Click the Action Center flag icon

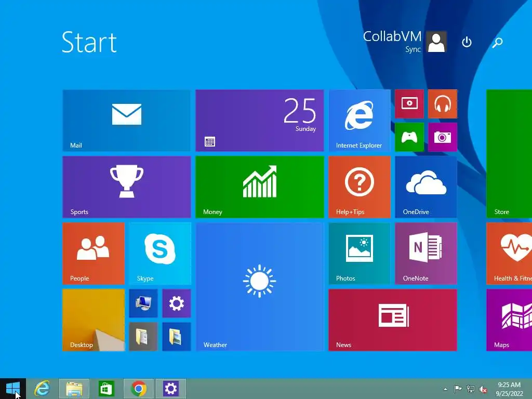458,389
